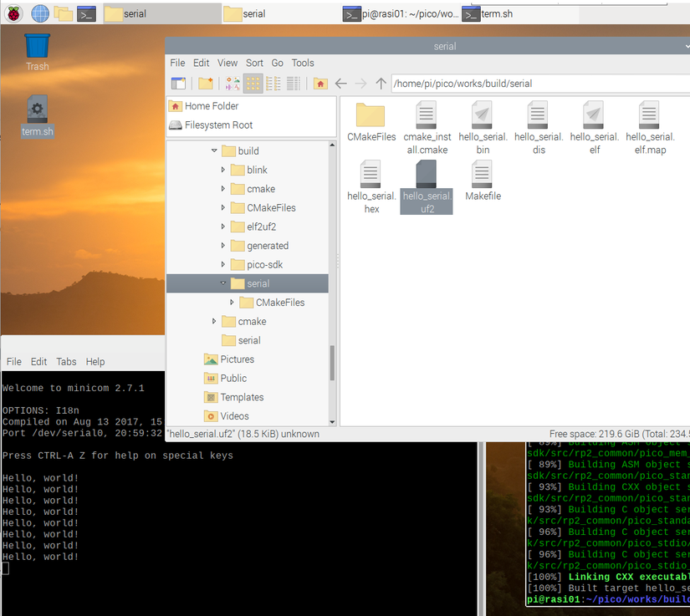Go up to parent directory

[x=381, y=84]
